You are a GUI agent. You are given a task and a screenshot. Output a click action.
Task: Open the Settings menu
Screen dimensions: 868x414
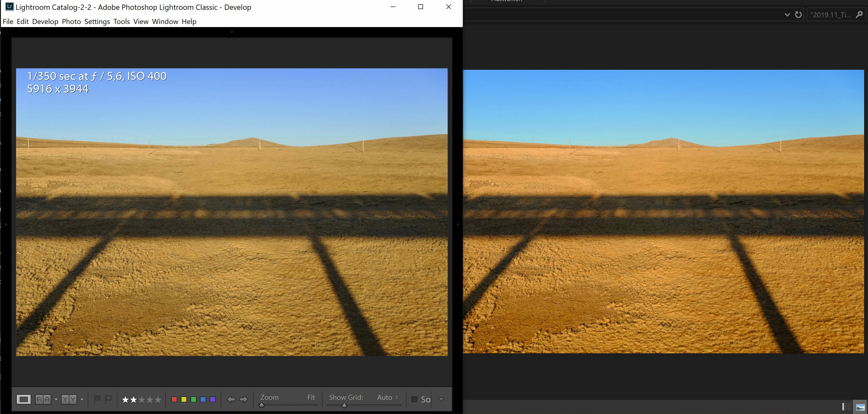point(97,22)
